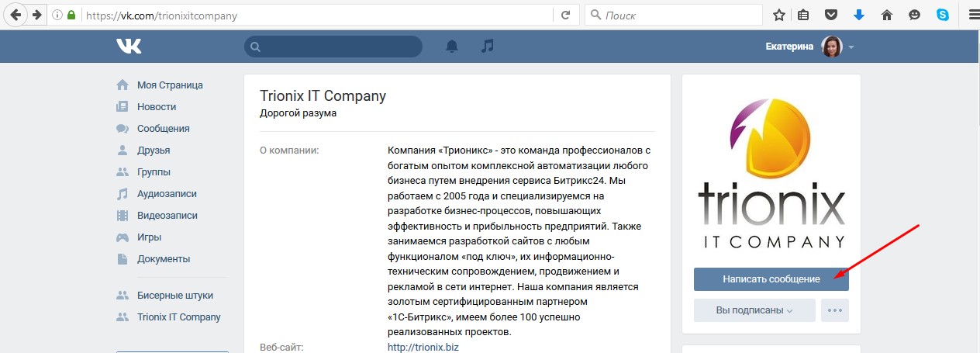This screenshot has height=353, width=980.
Task: Click the browser Forward arrow button
Action: tap(36, 15)
